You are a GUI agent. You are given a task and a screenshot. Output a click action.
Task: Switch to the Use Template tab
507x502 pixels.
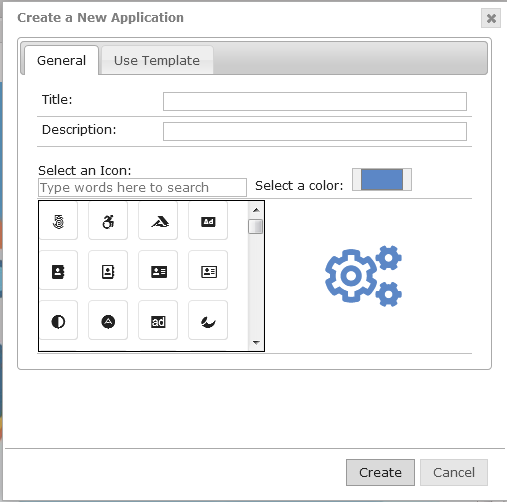pos(157,60)
